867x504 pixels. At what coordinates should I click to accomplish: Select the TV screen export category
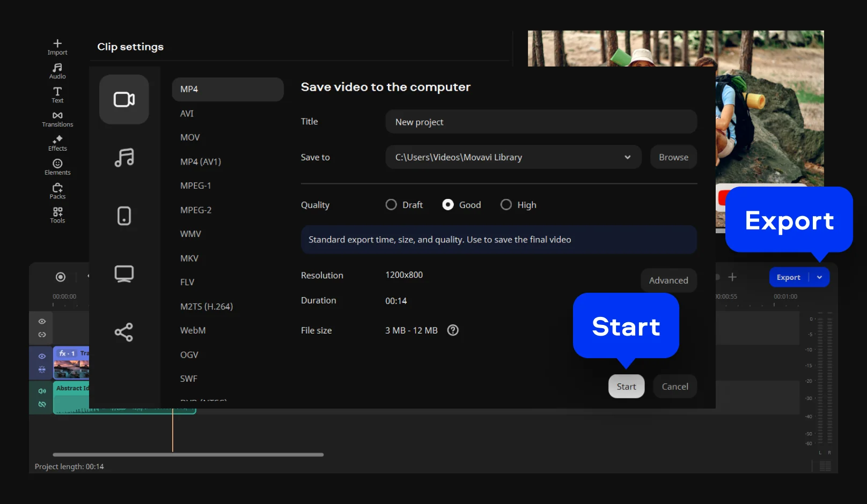coord(124,273)
